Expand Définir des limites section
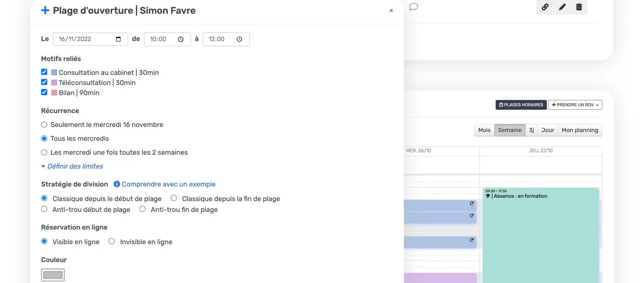Image resolution: width=644 pixels, height=283 pixels. (72, 166)
